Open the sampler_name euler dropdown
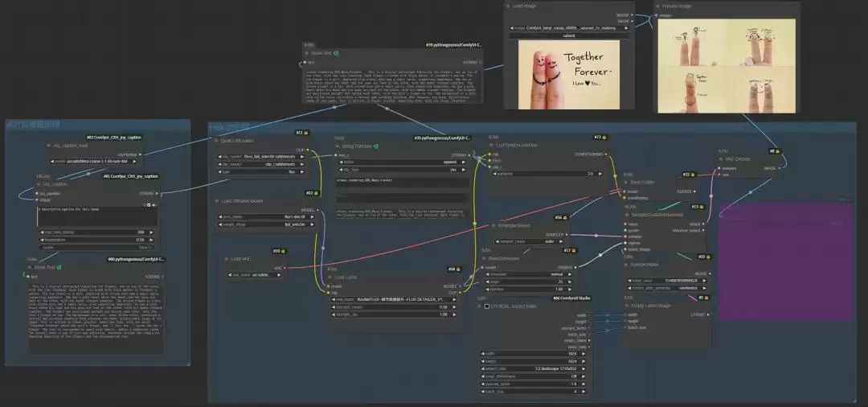This screenshot has width=868, height=407. point(530,242)
